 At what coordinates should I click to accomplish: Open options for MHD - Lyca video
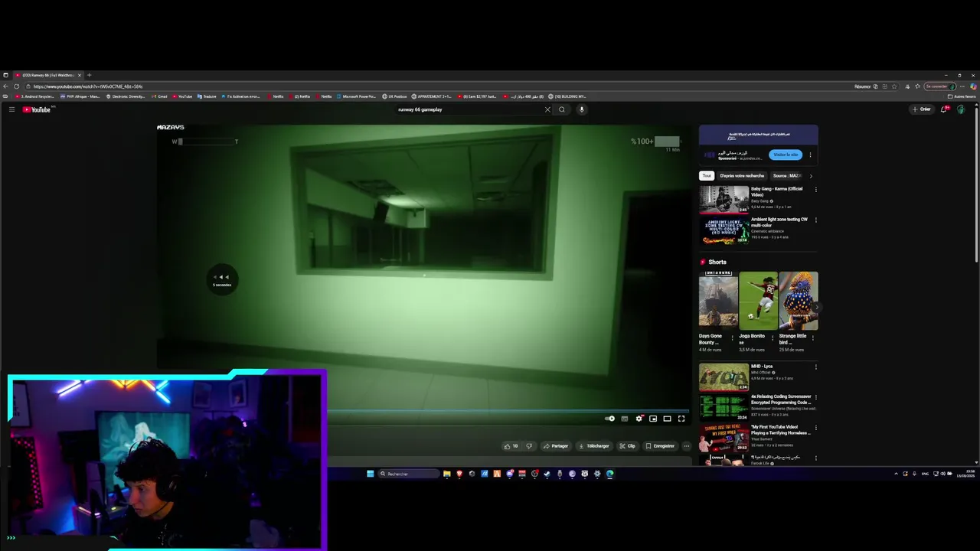click(x=815, y=367)
